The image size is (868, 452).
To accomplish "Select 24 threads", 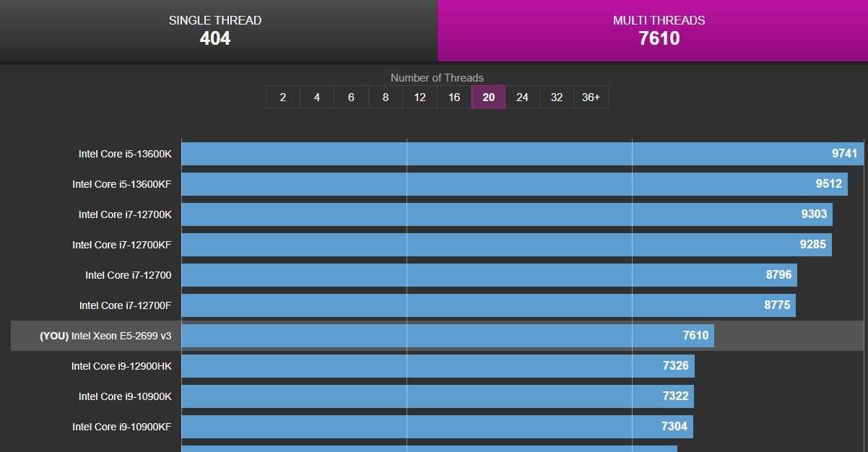I will [522, 97].
